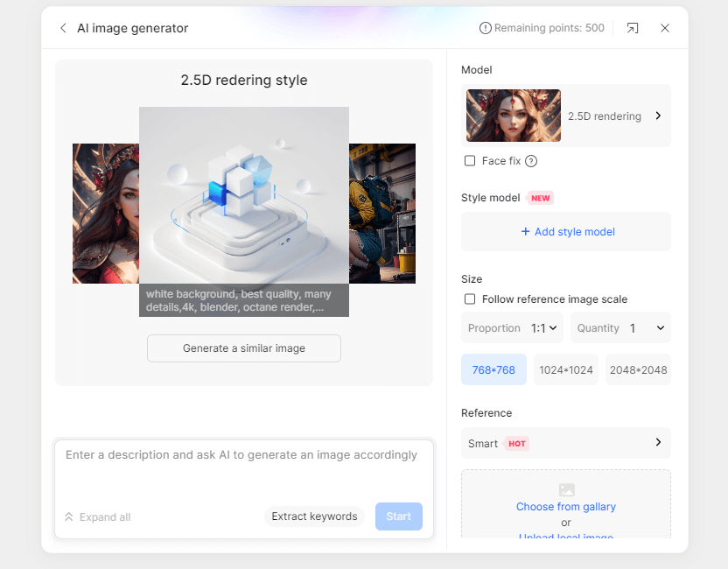Open the Face fix help question mark
This screenshot has width=728, height=569.
point(531,161)
